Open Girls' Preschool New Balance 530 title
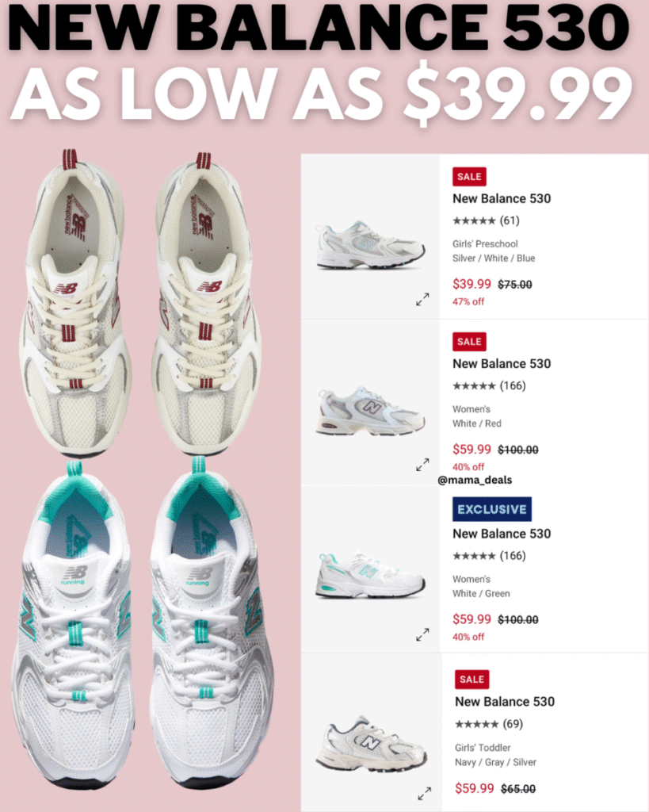This screenshot has height=812, width=649. [502, 199]
